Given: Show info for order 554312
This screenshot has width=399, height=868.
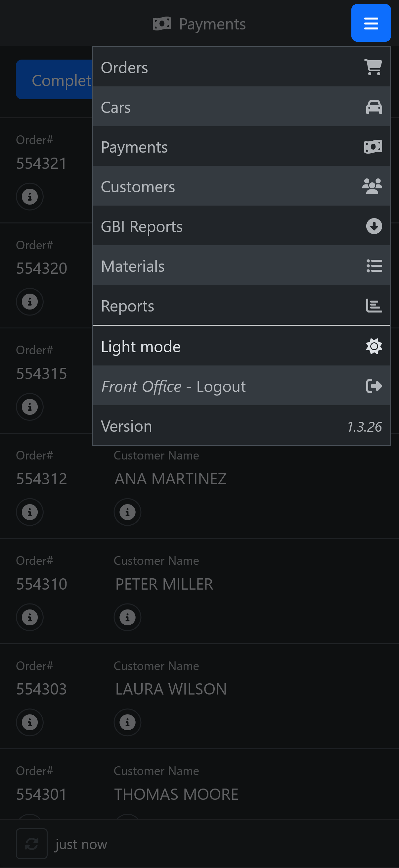Looking at the screenshot, I should pyautogui.click(x=30, y=512).
